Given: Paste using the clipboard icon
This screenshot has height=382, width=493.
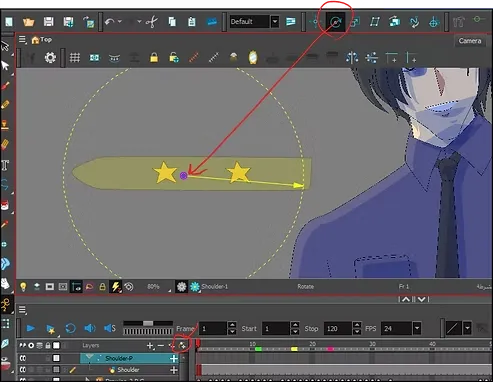Looking at the screenshot, I should pyautogui.click(x=192, y=22).
